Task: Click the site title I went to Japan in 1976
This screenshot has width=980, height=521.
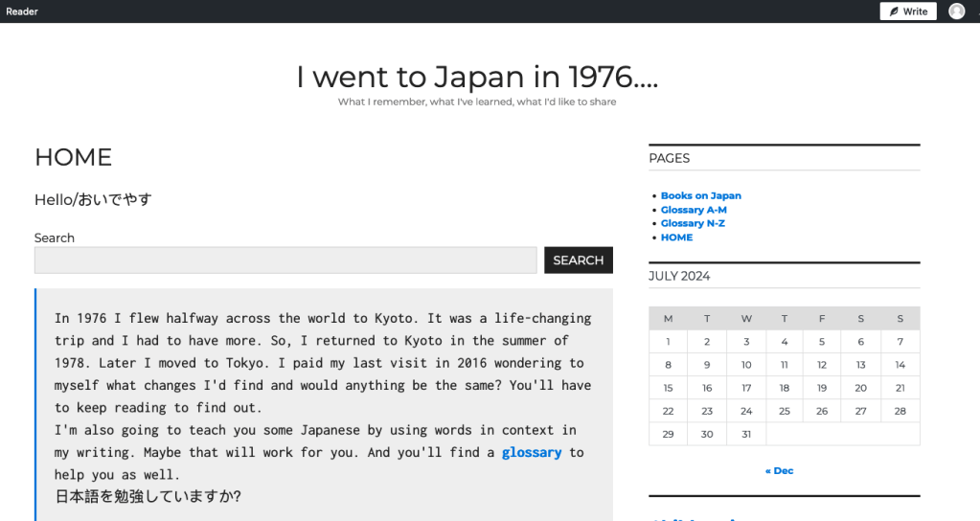Action: (476, 77)
